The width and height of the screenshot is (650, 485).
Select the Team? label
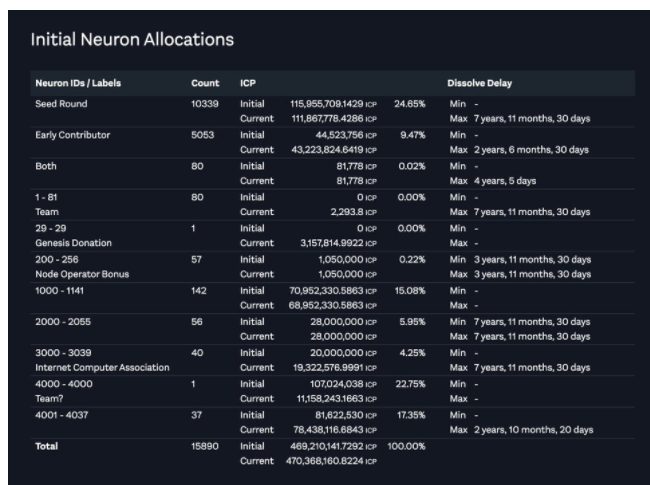pos(49,398)
